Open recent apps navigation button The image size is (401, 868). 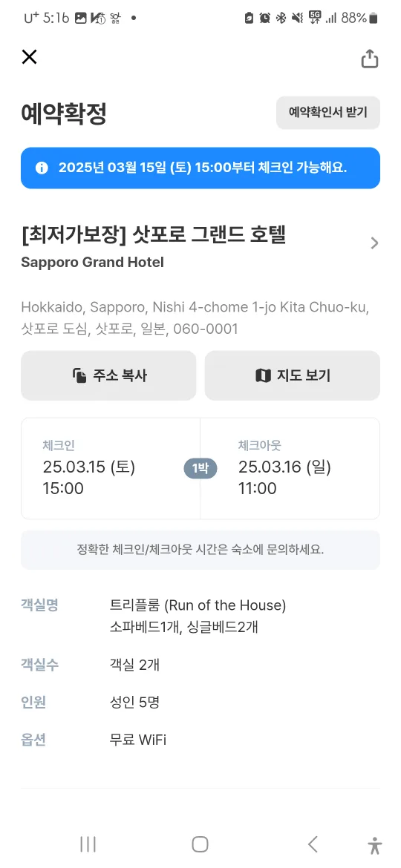(x=88, y=844)
